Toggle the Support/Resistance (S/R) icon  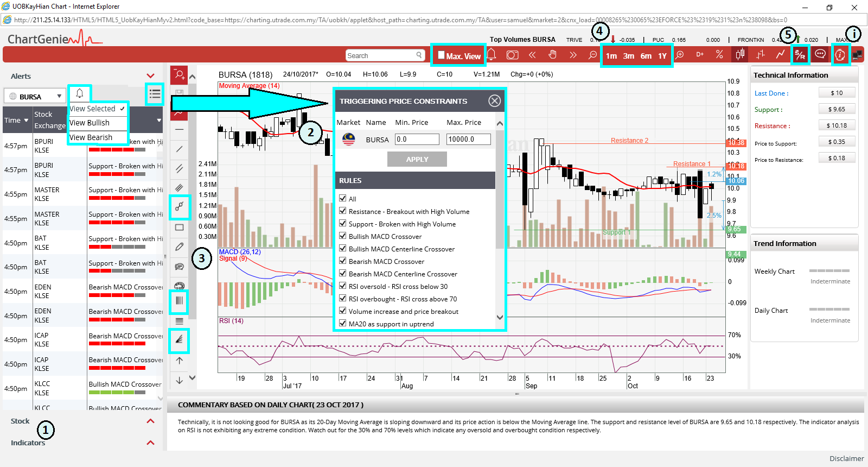[800, 55]
